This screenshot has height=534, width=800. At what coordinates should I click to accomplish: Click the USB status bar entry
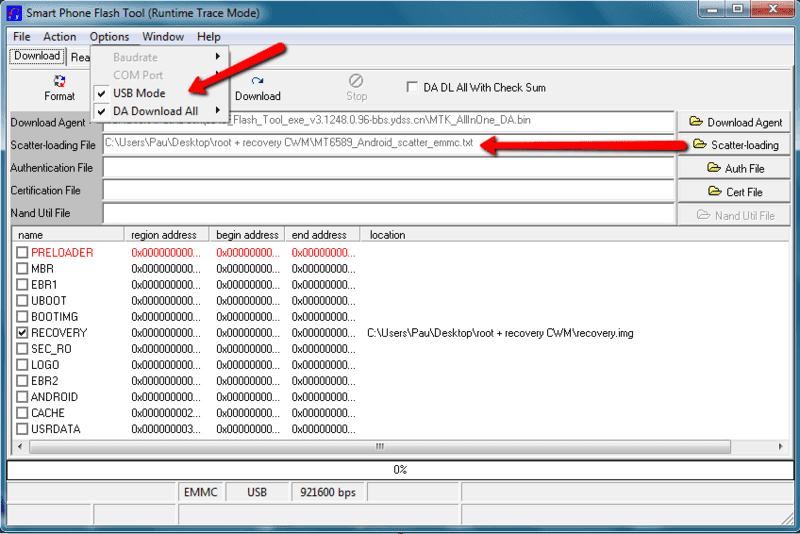257,492
